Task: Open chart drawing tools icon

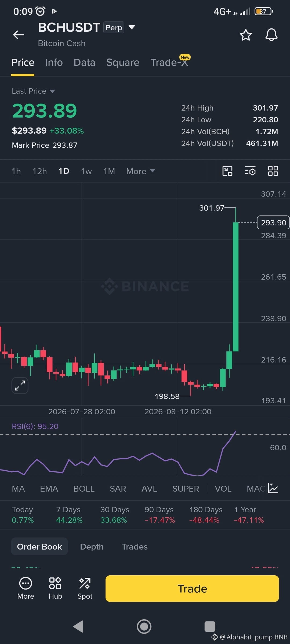Action: coord(227,171)
